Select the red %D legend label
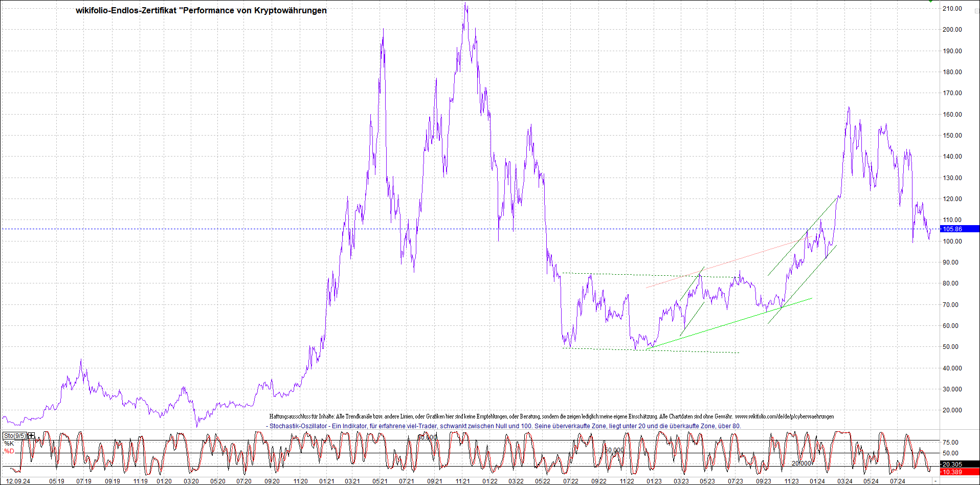The image size is (980, 485). pos(9,451)
